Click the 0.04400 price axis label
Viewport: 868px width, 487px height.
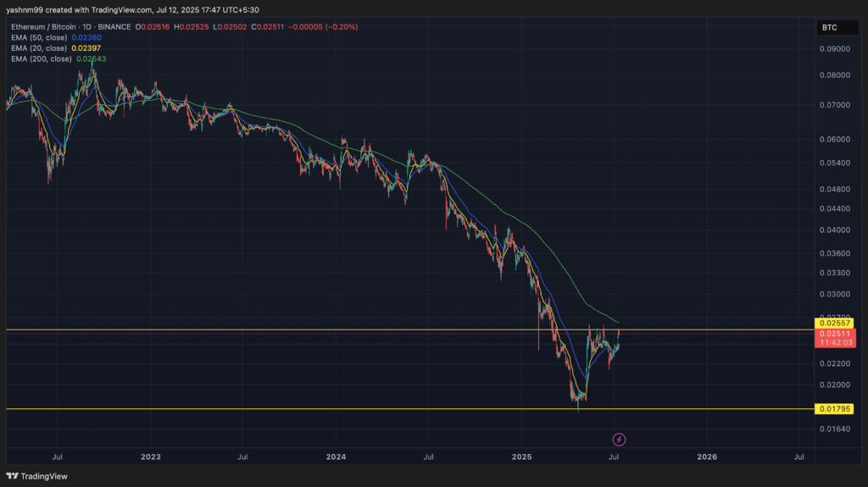835,208
